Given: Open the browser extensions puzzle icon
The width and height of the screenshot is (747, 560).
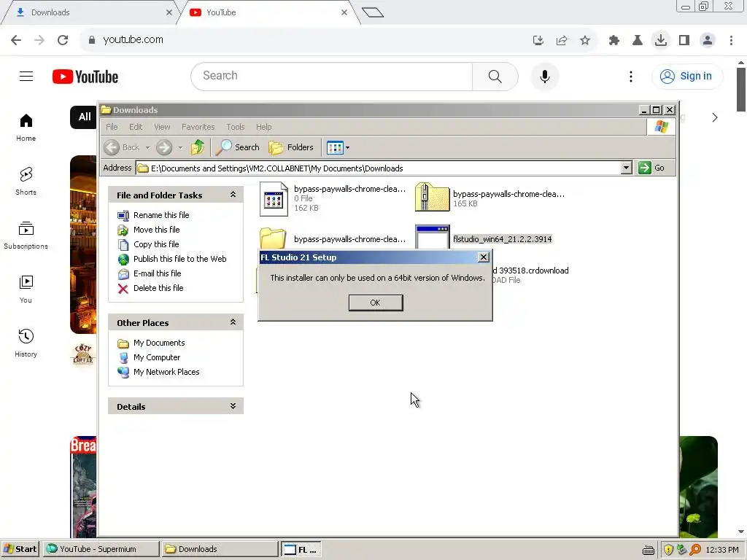Looking at the screenshot, I should tap(614, 41).
